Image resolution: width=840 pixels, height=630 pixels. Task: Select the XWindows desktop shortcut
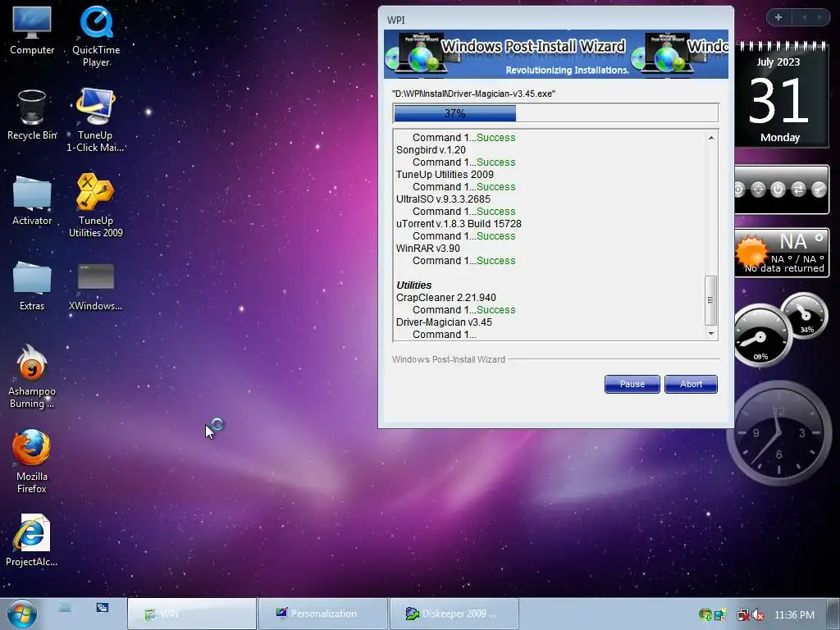[95, 287]
